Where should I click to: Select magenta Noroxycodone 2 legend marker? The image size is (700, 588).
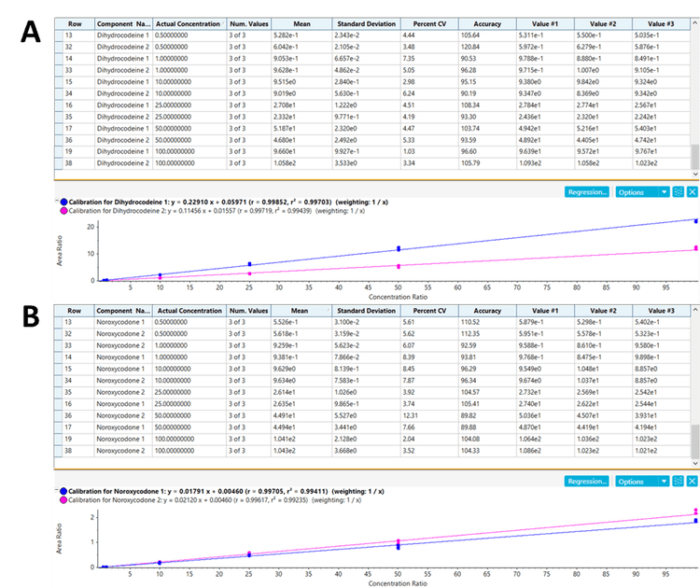[63, 501]
